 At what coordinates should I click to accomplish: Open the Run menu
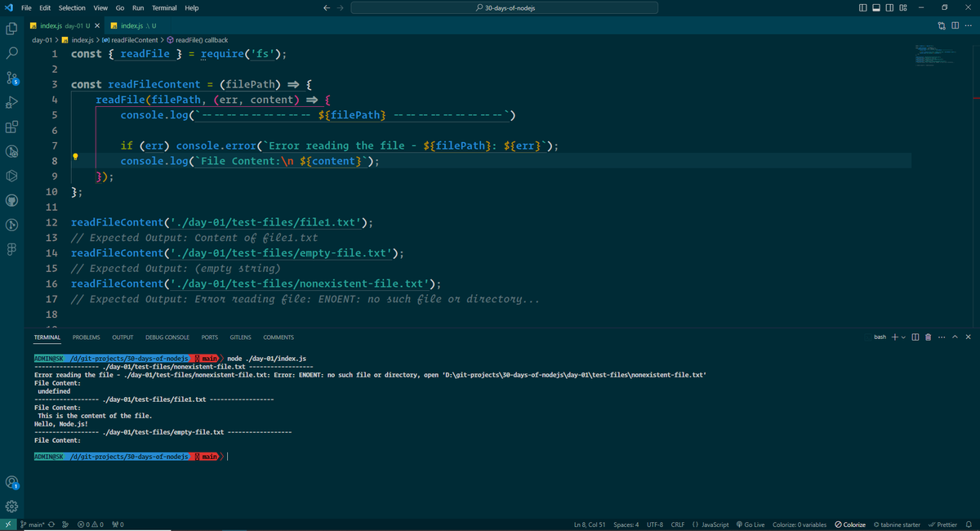[138, 7]
